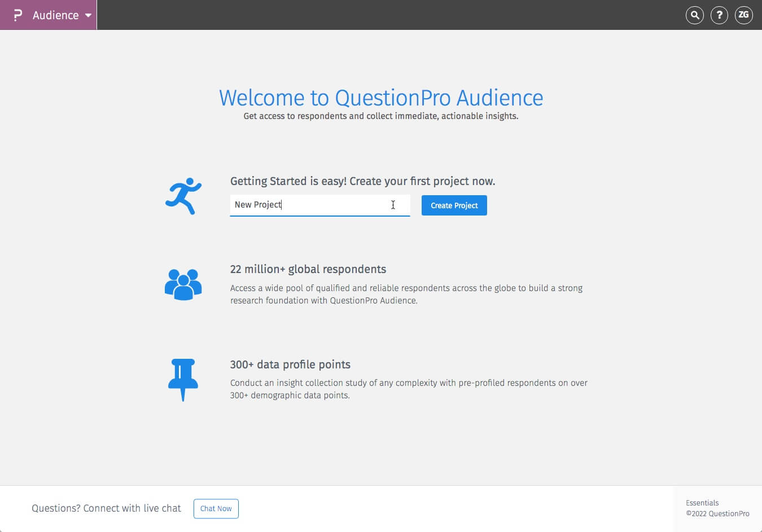Click the 300+ data profile points heading
The width and height of the screenshot is (762, 532).
pos(290,364)
